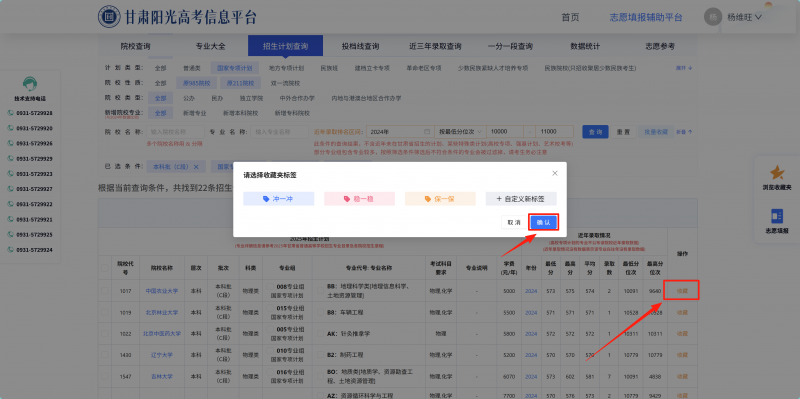This screenshot has height=399, width=800.
Task: Click phone icon beside 0931-5729929
Action: pyautogui.click(x=10, y=159)
